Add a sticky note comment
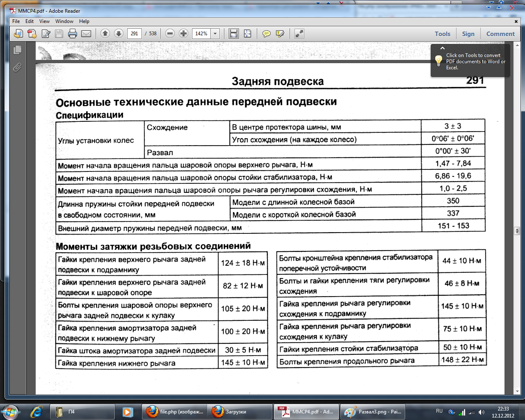 click(x=267, y=34)
